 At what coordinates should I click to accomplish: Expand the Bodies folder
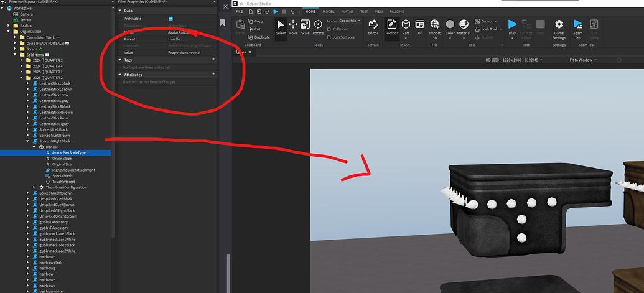9,26
